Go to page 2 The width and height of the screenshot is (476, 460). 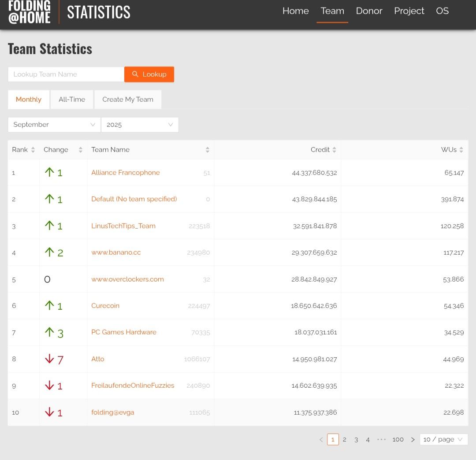345,439
